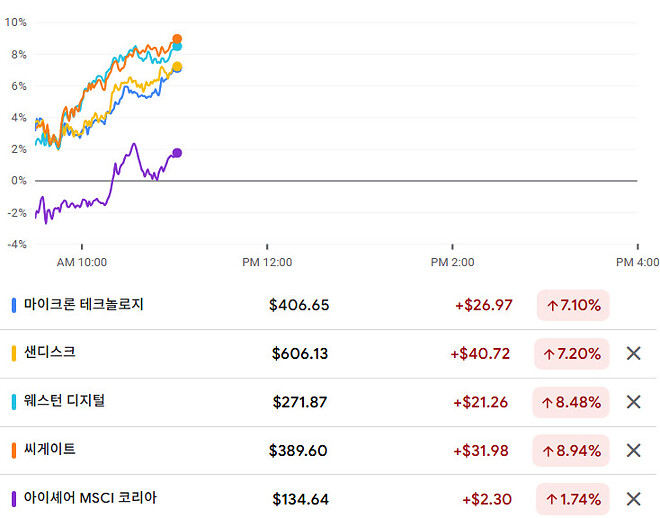
Task: Click the ↑7.10% change badge
Action: pyautogui.click(x=573, y=305)
